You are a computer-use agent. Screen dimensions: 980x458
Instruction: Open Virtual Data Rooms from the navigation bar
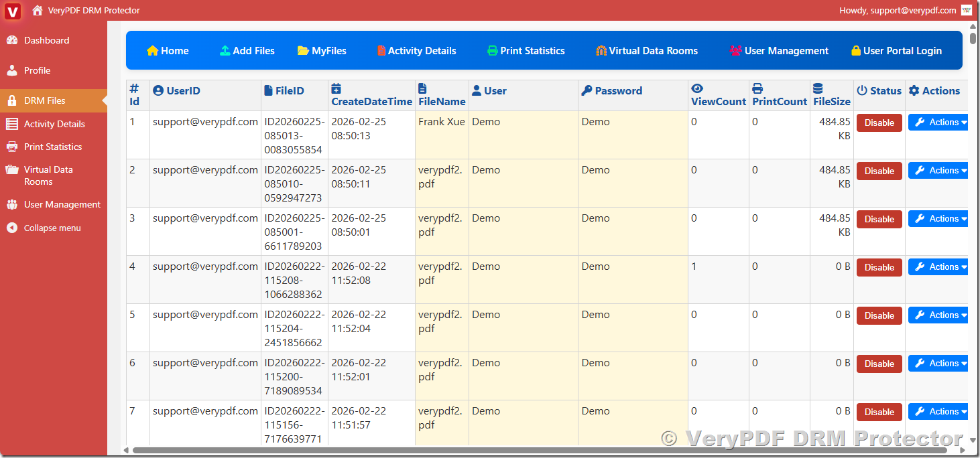(x=646, y=50)
